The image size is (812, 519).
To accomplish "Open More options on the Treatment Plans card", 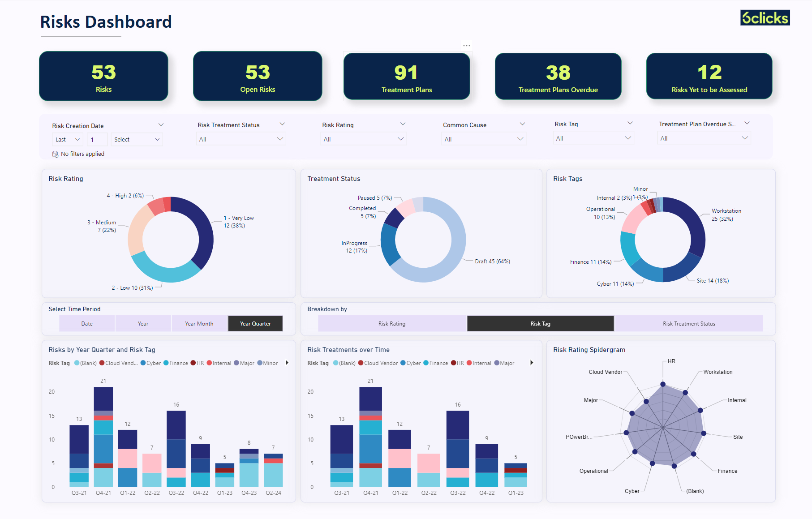I will [x=466, y=45].
